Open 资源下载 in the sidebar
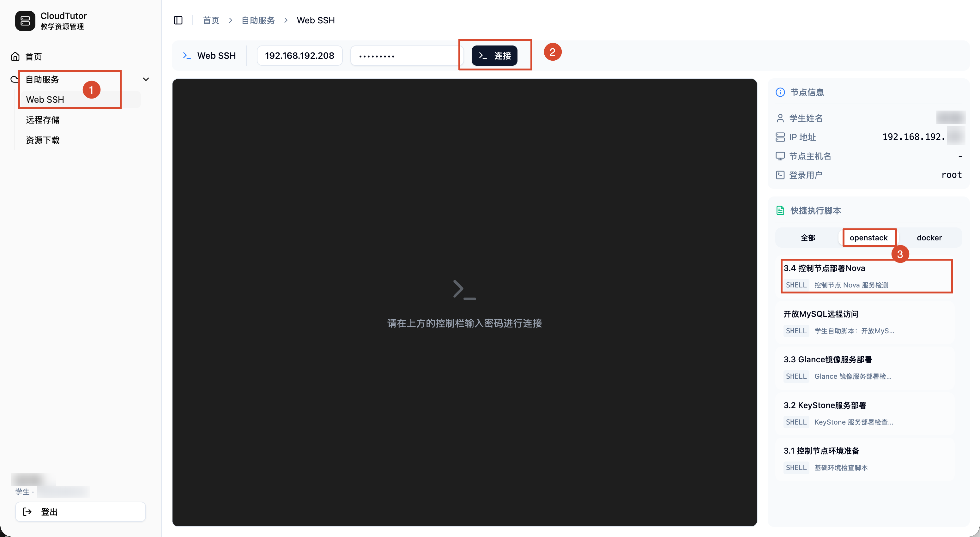The image size is (980, 537). (43, 140)
